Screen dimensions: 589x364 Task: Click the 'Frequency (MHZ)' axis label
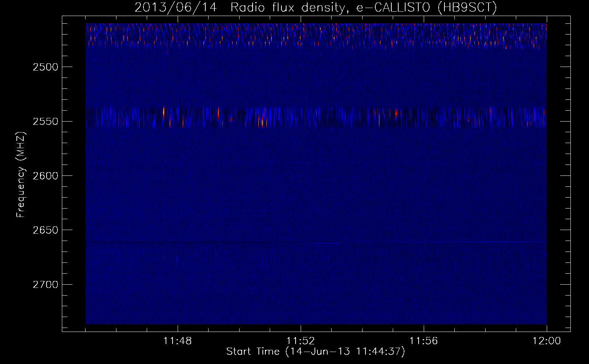[21, 175]
